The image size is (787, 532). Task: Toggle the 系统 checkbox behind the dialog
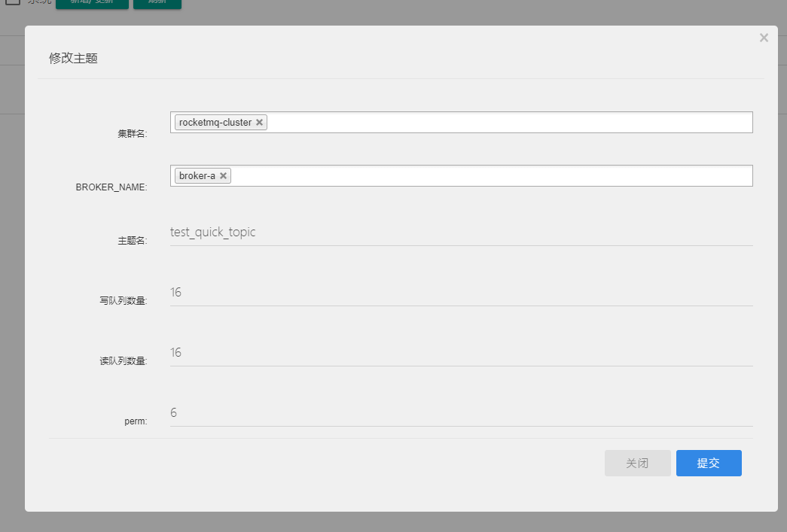point(13,2)
